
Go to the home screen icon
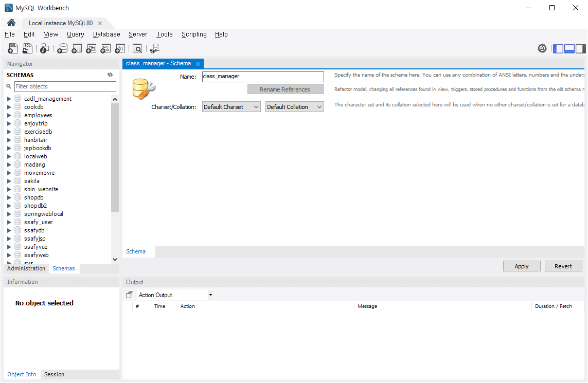(11, 23)
